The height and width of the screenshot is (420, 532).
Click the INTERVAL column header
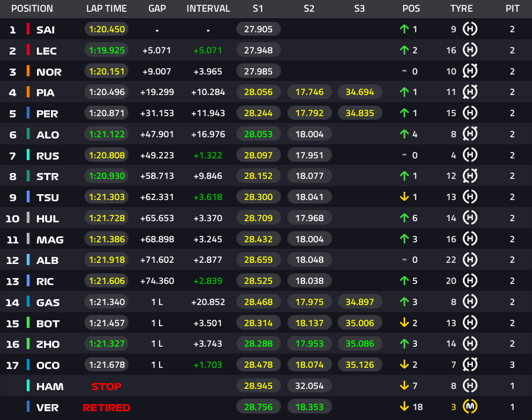click(208, 8)
